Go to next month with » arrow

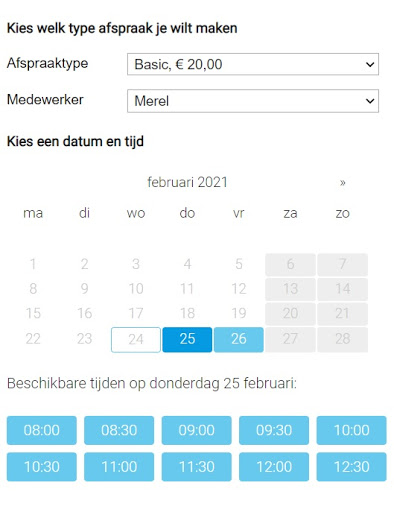click(x=343, y=183)
